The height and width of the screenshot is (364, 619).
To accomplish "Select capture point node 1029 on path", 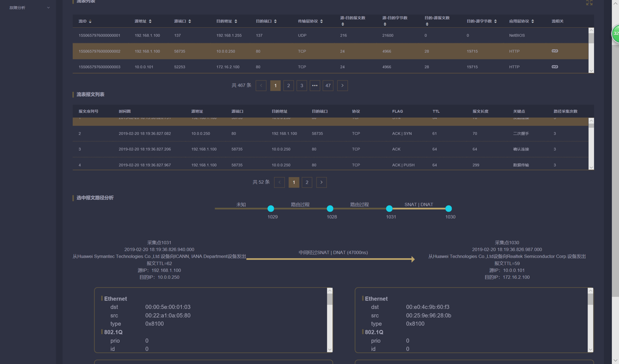I will click(271, 209).
